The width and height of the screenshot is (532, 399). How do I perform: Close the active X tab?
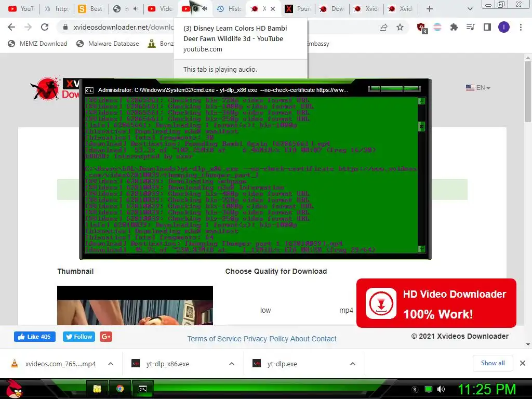tap(273, 9)
